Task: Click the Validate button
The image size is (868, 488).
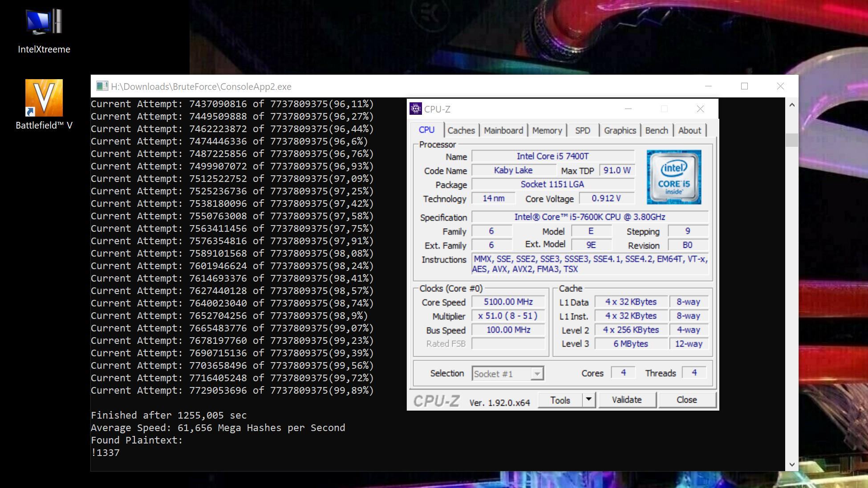Action: 627,400
